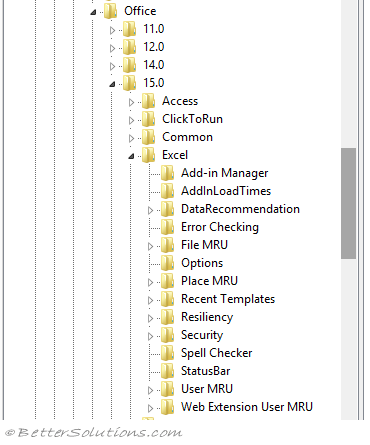Select the Resiliency key

[207, 317]
